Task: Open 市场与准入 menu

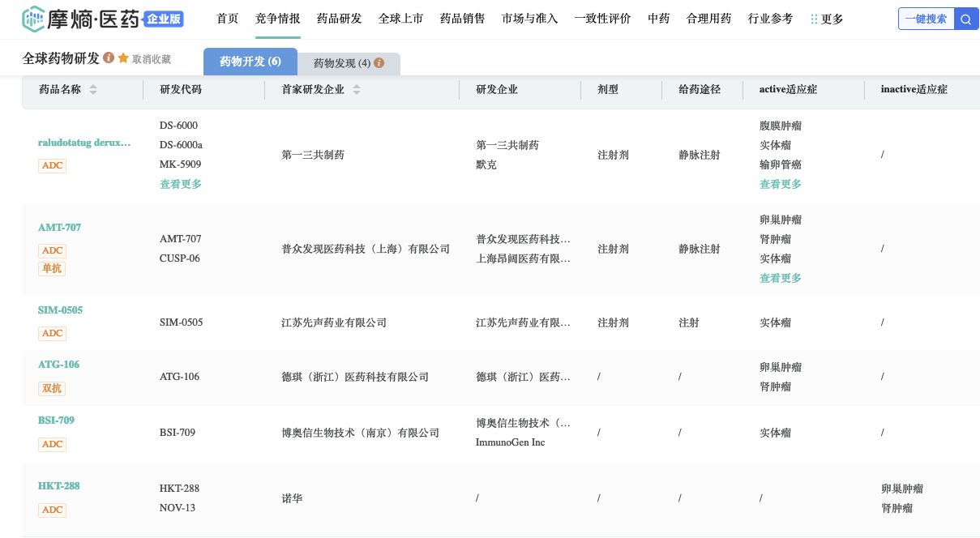Action: (x=530, y=19)
